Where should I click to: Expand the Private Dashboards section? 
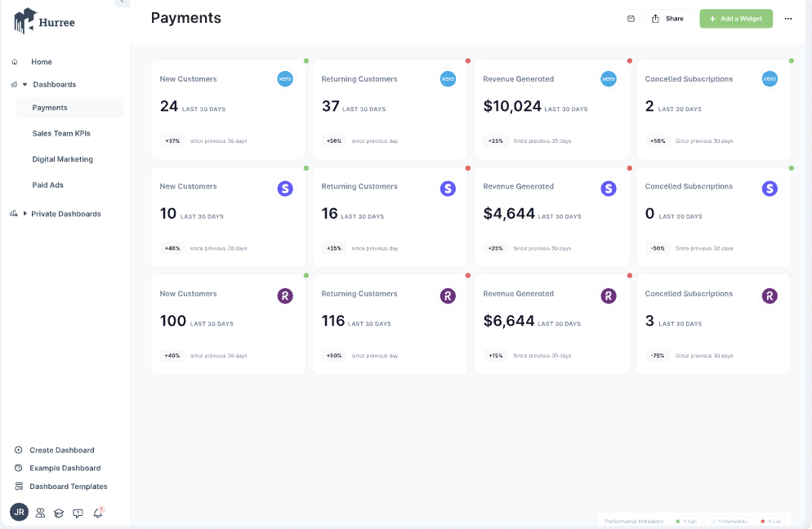tap(25, 214)
